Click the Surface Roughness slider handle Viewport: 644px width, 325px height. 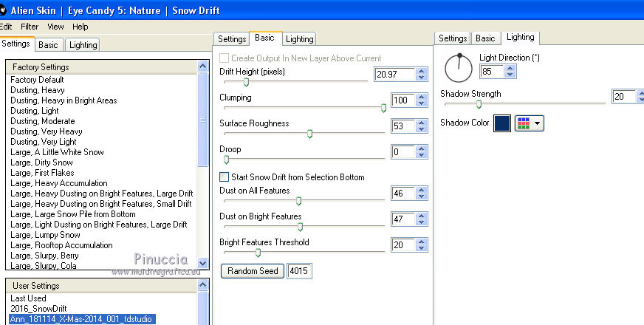[x=309, y=134]
